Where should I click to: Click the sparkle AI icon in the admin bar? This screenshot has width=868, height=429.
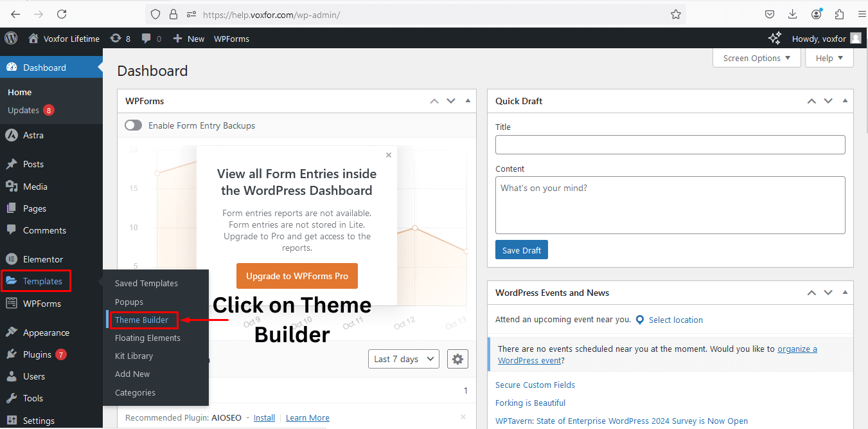(774, 38)
